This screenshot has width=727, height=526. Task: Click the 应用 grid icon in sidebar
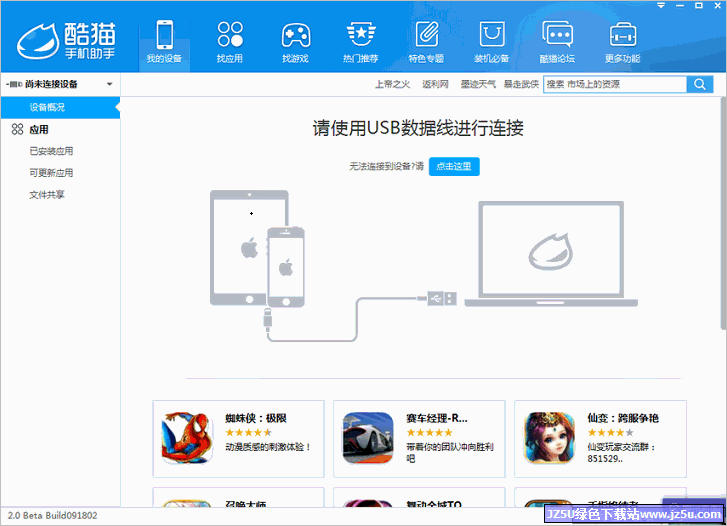click(17, 129)
